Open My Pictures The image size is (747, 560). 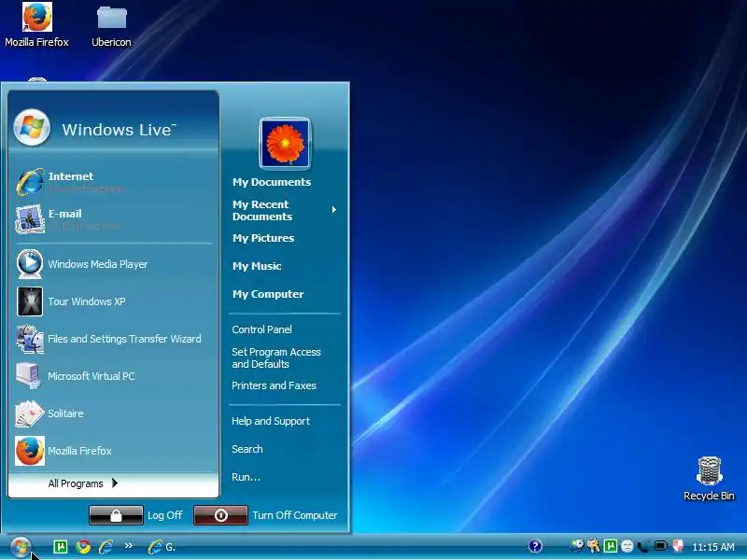[263, 238]
